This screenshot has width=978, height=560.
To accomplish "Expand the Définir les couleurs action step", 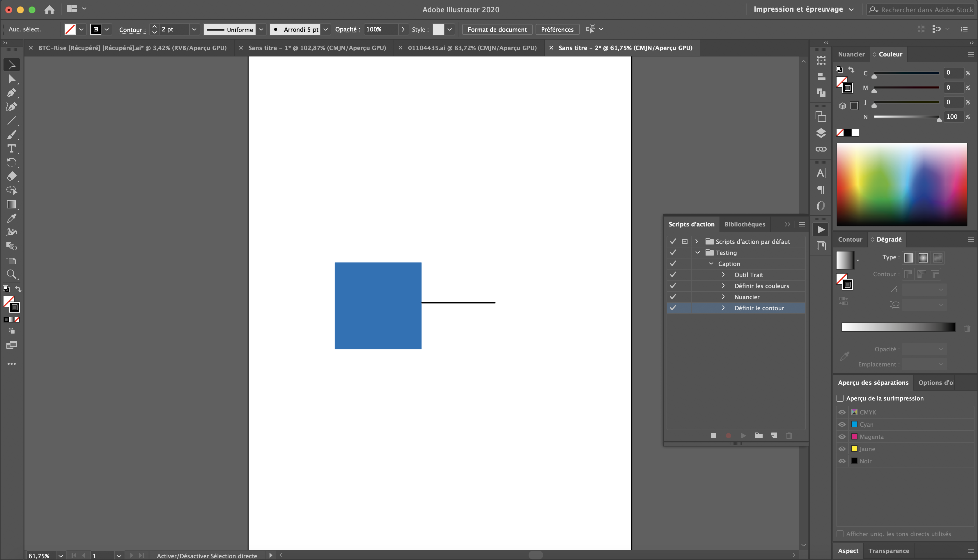I will pos(723,286).
